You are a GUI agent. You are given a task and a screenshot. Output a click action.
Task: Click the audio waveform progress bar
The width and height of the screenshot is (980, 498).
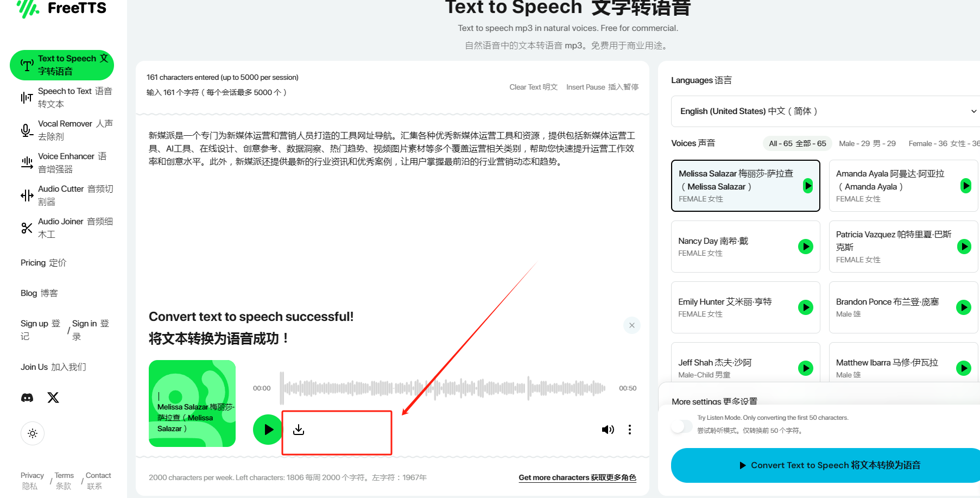(x=442, y=388)
